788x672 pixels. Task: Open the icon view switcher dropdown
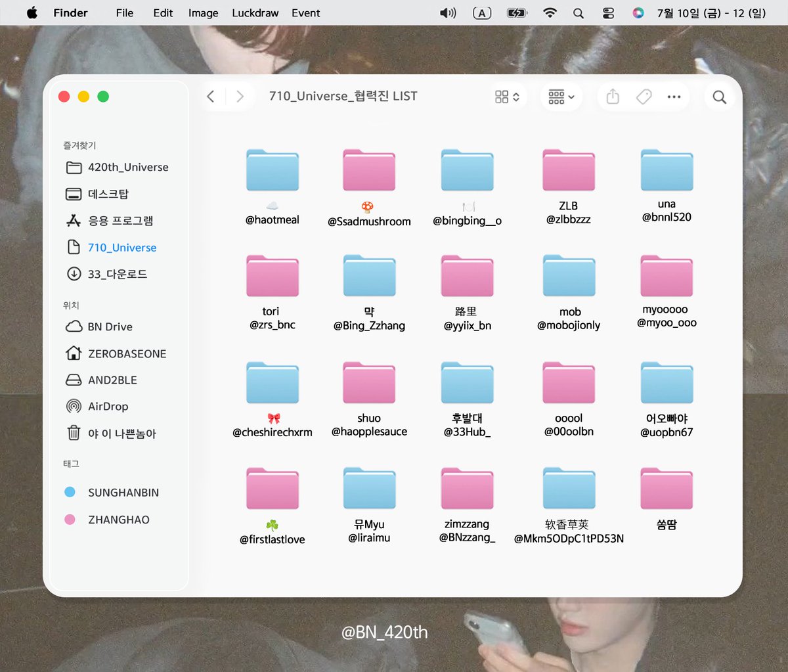[x=507, y=97]
